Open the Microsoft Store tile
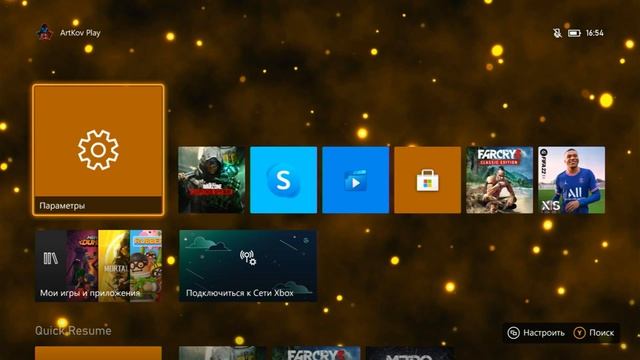This screenshot has height=360, width=640. click(x=427, y=180)
